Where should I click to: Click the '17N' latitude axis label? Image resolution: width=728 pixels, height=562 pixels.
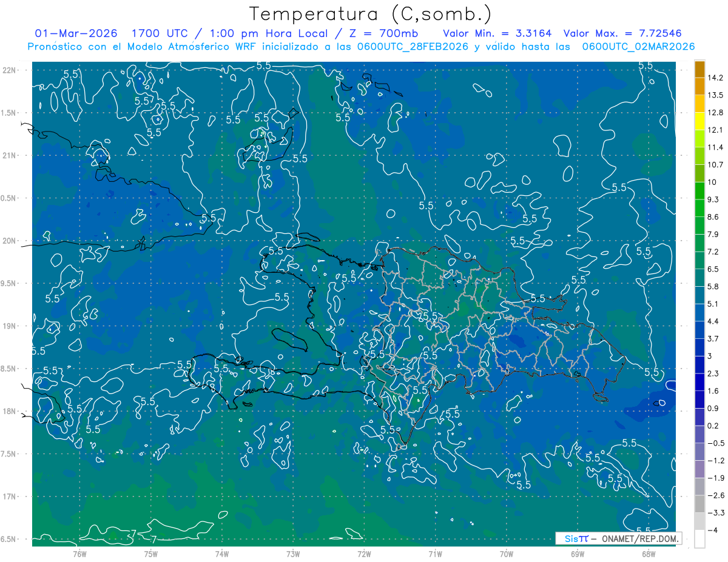coord(8,497)
